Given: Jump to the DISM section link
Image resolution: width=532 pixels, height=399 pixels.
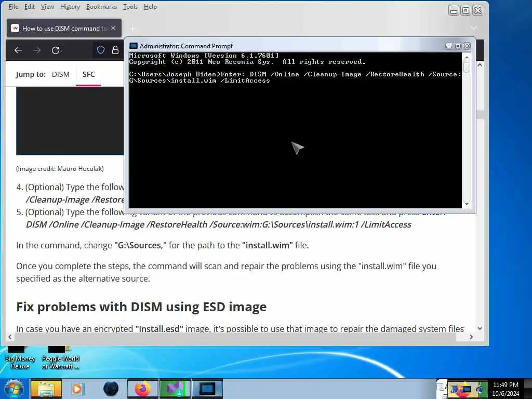Looking at the screenshot, I should [x=61, y=74].
